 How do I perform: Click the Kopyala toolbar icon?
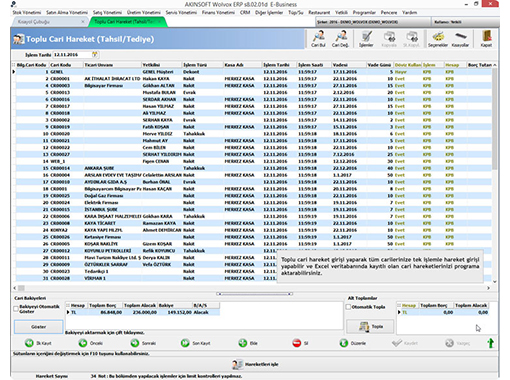(x=389, y=39)
